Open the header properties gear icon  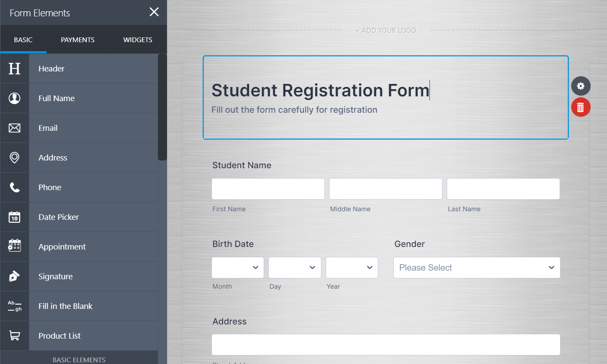580,86
